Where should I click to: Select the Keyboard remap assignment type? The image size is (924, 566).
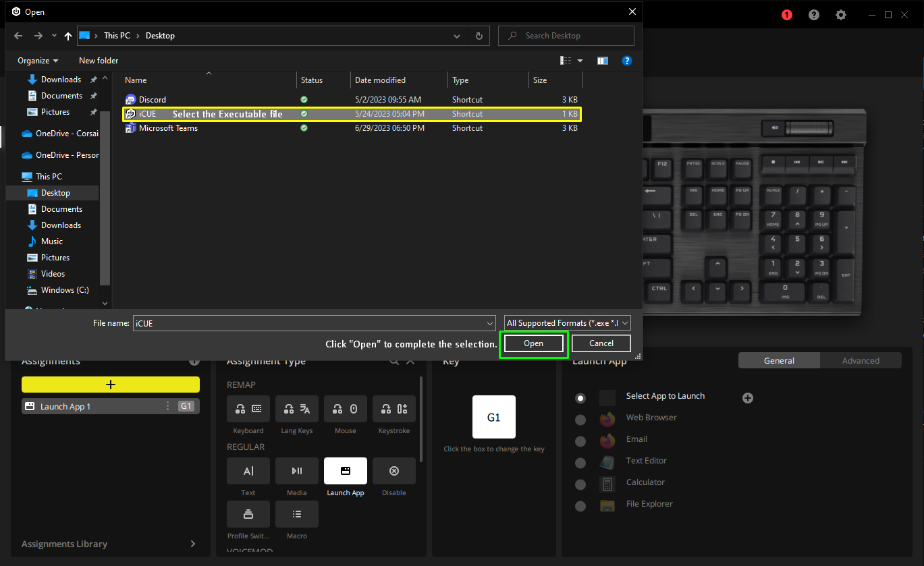[248, 409]
